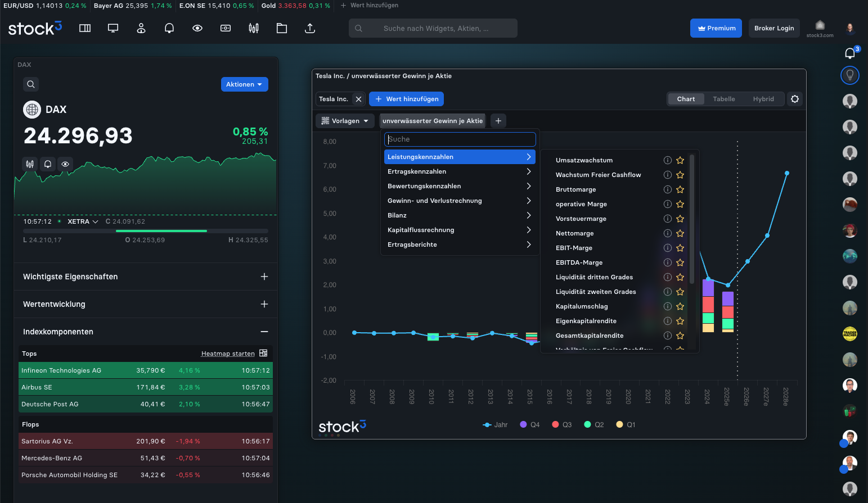Image resolution: width=868 pixels, height=503 pixels.
Task: Open the user community icon in top toolbar
Action: pyautogui.click(x=141, y=28)
